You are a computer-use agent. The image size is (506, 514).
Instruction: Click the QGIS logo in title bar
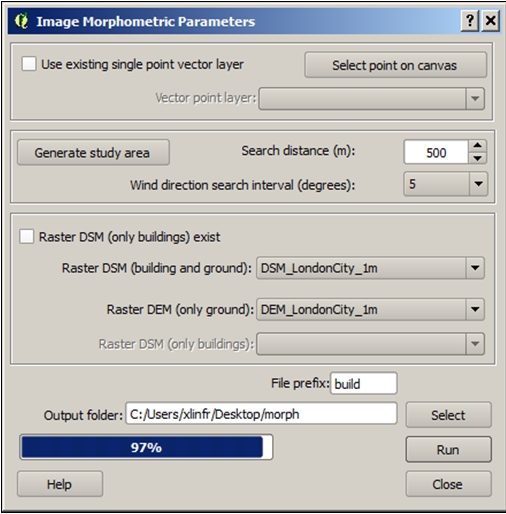pyautogui.click(x=21, y=21)
